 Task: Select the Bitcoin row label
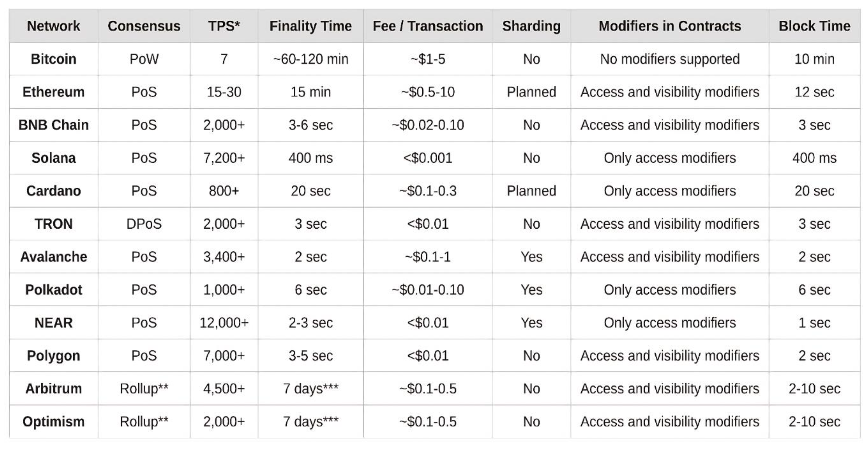pyautogui.click(x=54, y=59)
